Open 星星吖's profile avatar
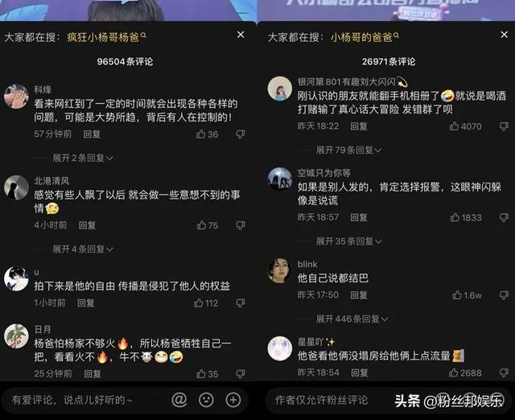515x420 pixels. (x=280, y=348)
